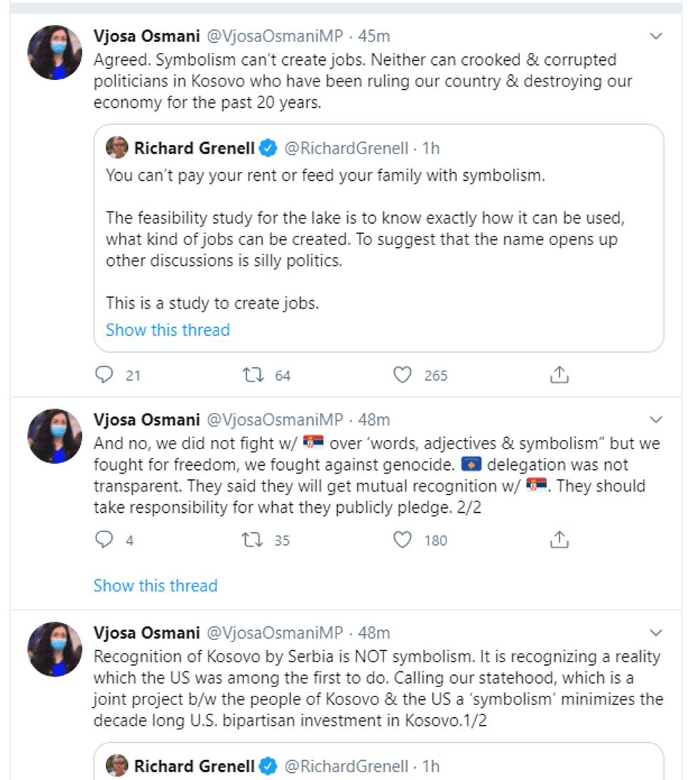Retweet the tweet with 64 retweets
Image resolution: width=700 pixels, height=780 pixels.
pyautogui.click(x=254, y=375)
